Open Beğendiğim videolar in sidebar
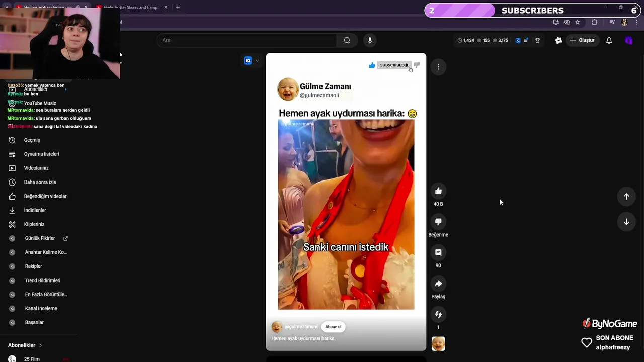This screenshot has height=362, width=644. coord(45,197)
